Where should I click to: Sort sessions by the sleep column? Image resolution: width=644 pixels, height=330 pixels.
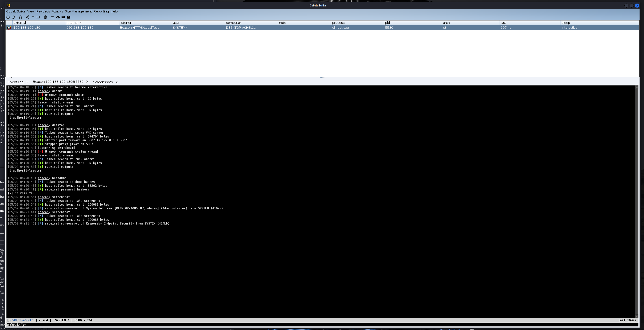pos(600,23)
